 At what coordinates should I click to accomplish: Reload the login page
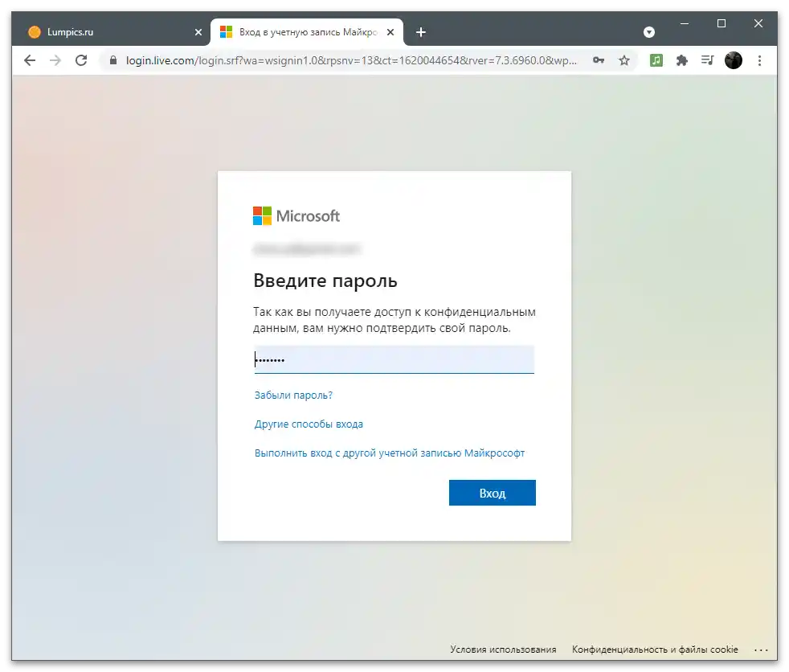[81, 60]
